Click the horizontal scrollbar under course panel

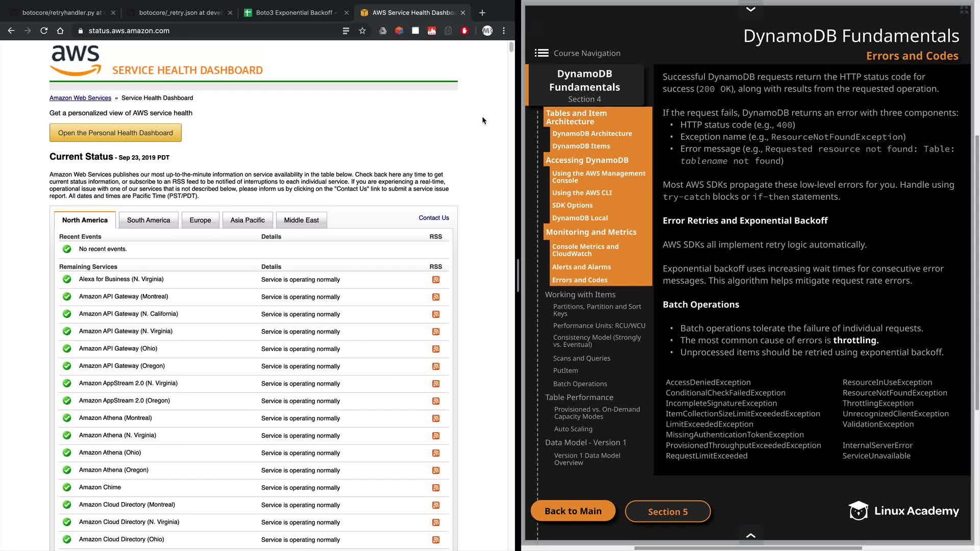click(x=748, y=548)
